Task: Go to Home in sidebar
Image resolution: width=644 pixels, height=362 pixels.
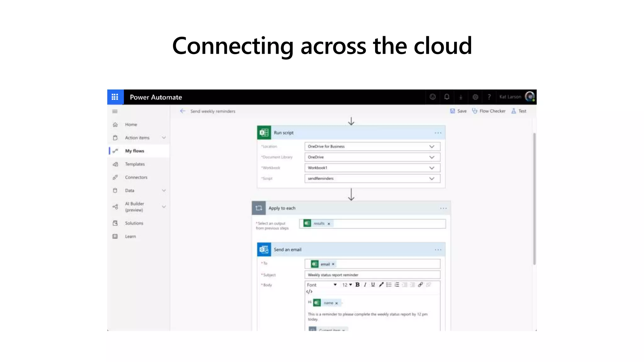Action: 139,124
